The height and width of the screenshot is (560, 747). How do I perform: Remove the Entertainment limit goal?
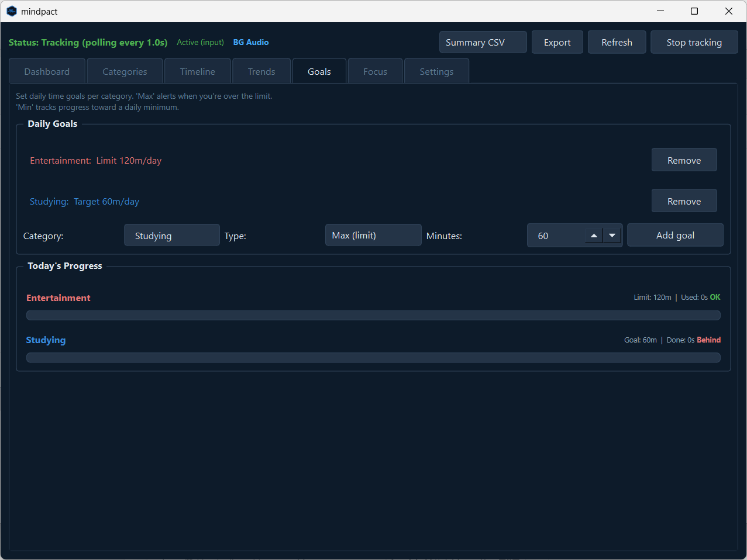[684, 160]
